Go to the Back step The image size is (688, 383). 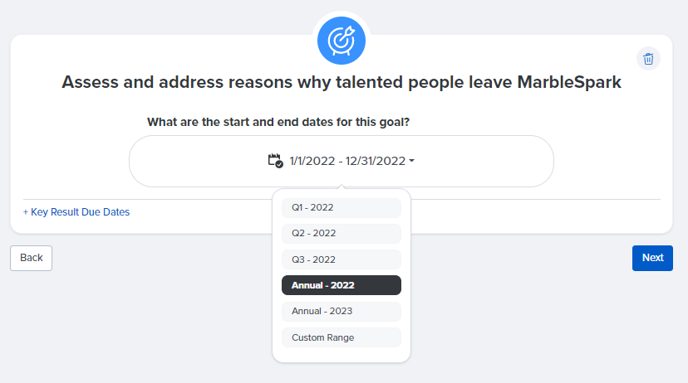(x=31, y=258)
